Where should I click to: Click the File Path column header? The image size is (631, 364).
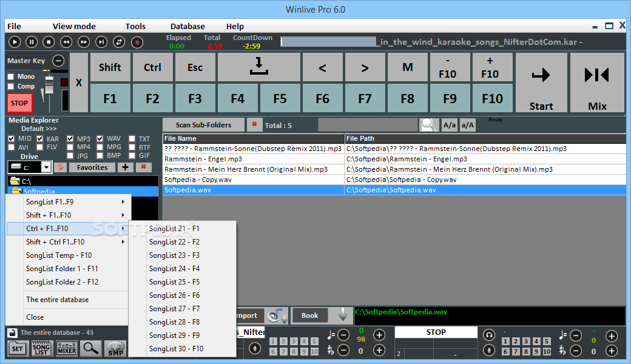485,138
